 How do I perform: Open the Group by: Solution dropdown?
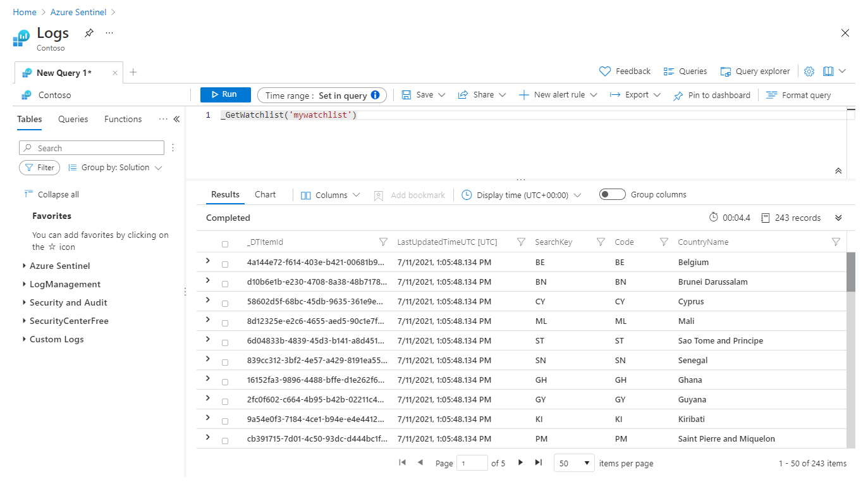(x=115, y=167)
